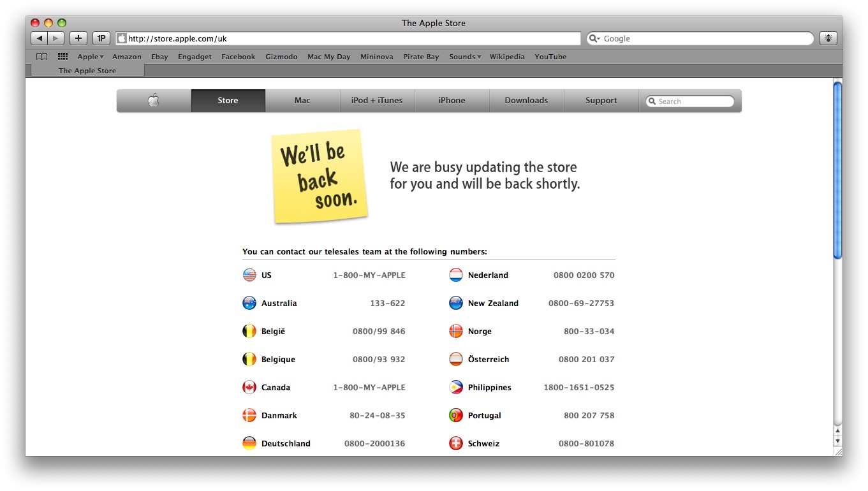
Task: Go back with the Safari back arrow
Action: click(x=39, y=38)
